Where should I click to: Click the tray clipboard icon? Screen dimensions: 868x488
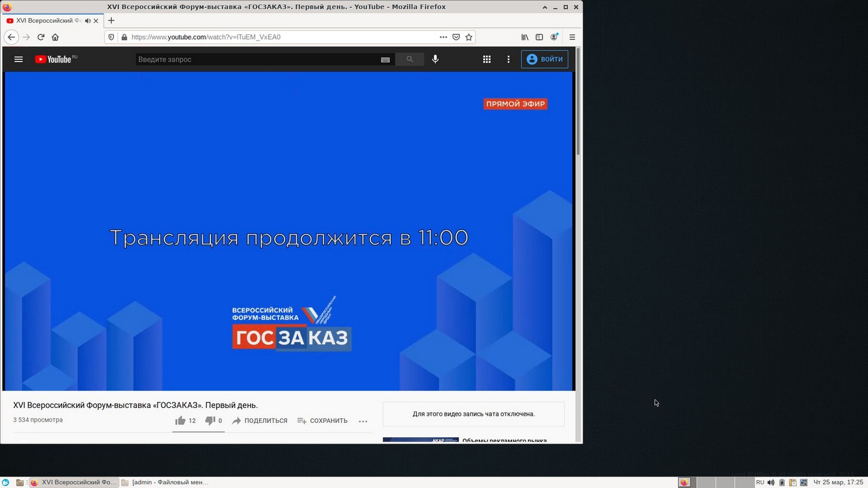(x=793, y=482)
